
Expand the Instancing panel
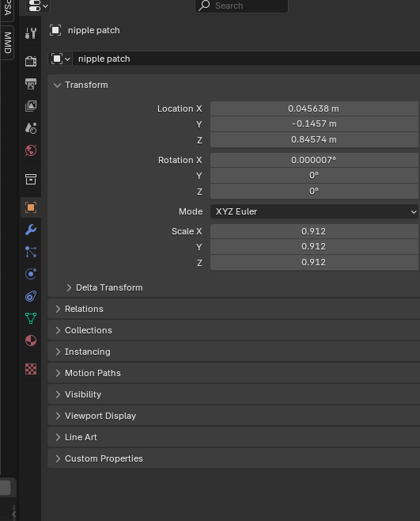(x=58, y=352)
